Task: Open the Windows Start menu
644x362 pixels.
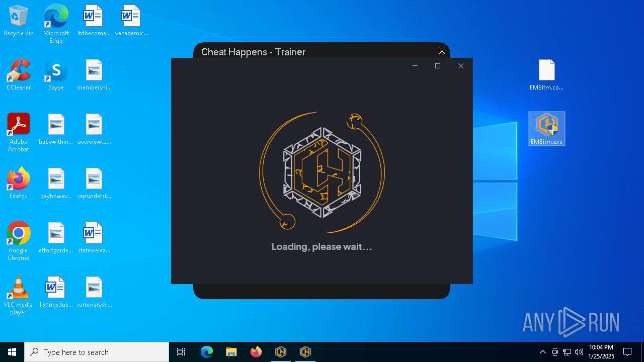Action: tap(12, 352)
